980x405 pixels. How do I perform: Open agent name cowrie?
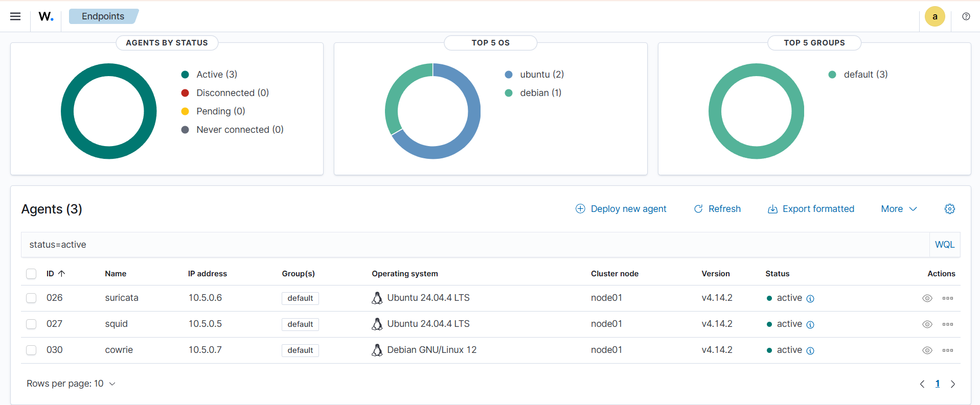pyautogui.click(x=119, y=350)
